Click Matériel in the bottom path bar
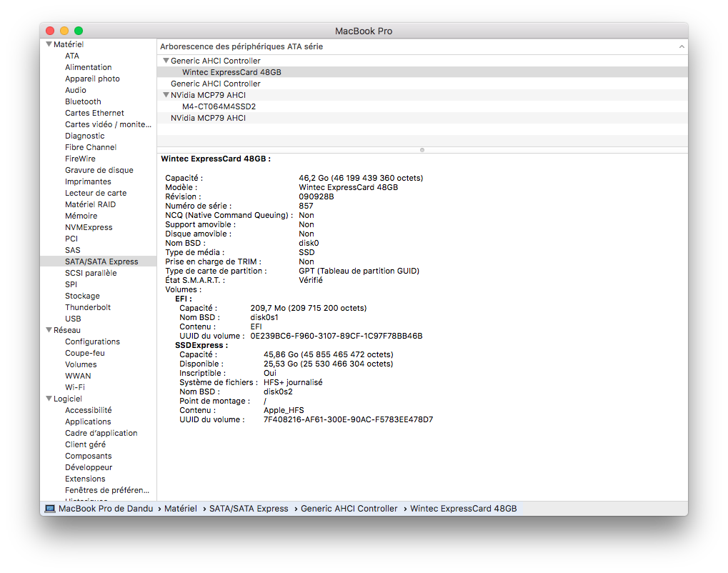The width and height of the screenshot is (728, 573). (181, 509)
